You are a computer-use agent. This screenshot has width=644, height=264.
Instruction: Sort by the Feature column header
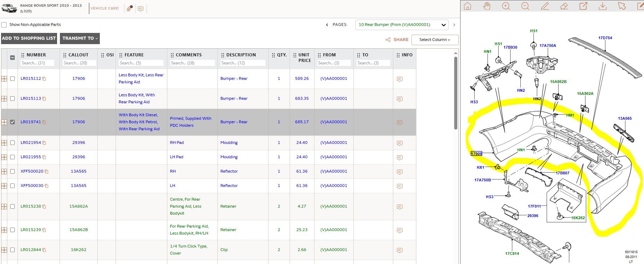coord(134,55)
